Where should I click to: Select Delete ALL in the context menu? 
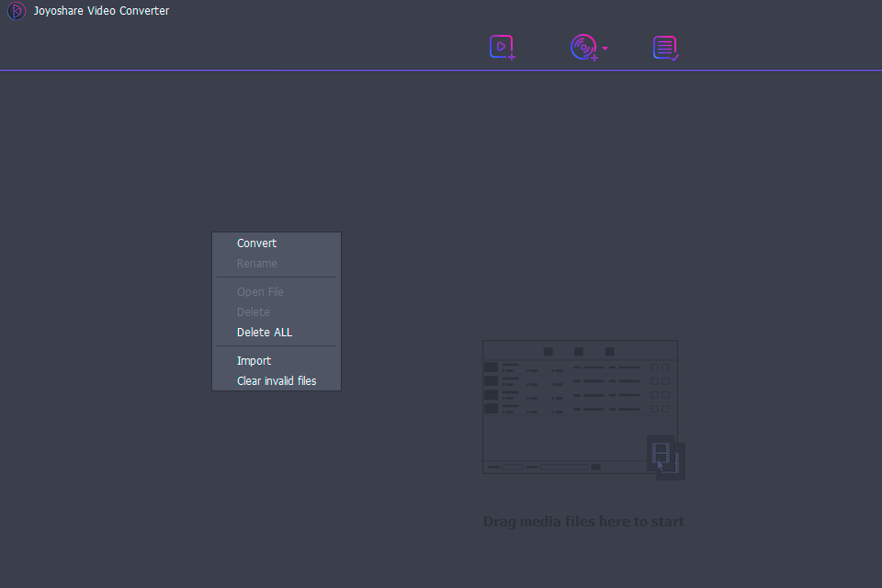pos(265,333)
